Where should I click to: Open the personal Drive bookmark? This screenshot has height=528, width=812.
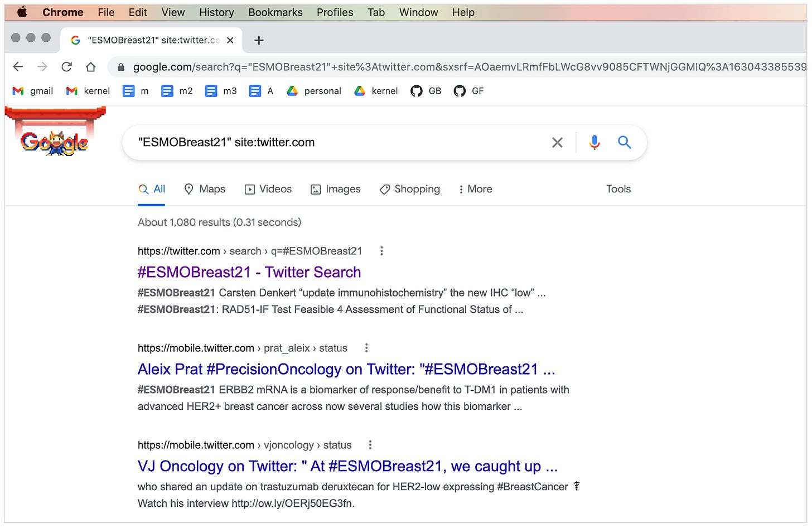[x=314, y=91]
